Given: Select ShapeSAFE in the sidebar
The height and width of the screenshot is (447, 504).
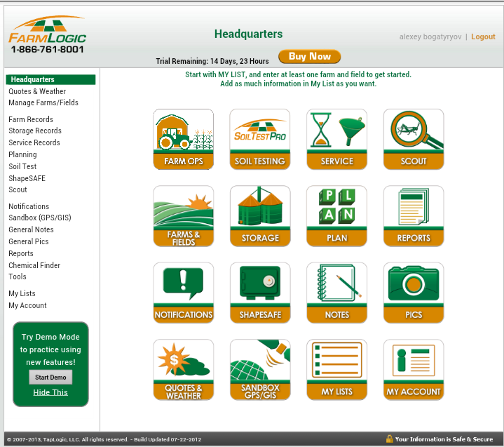Looking at the screenshot, I should point(27,178).
